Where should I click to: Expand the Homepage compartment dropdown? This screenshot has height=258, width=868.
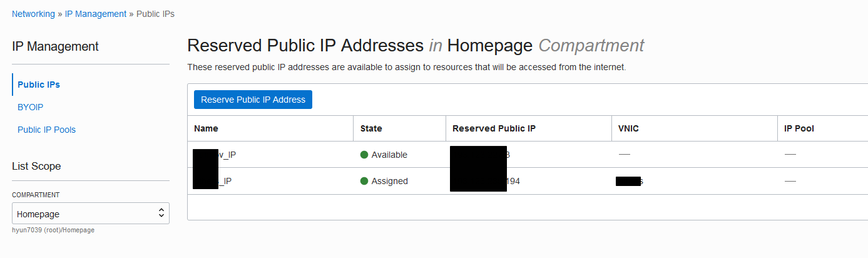point(91,214)
